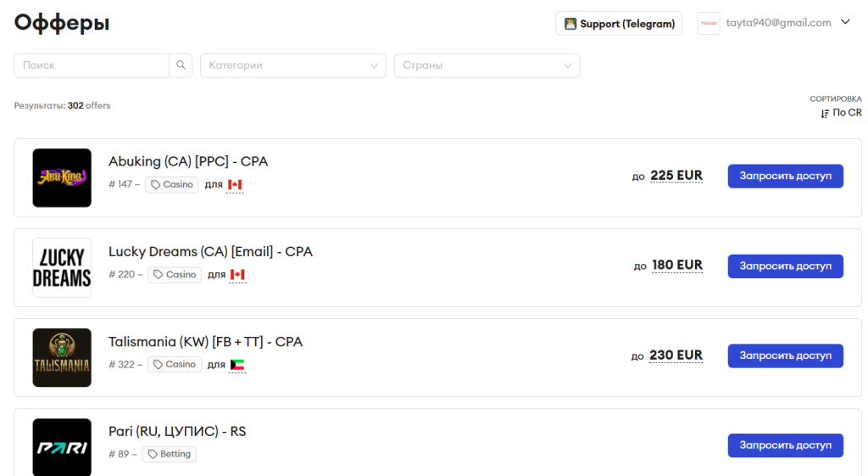
Task: Open the account menu chevron
Action: [845, 23]
